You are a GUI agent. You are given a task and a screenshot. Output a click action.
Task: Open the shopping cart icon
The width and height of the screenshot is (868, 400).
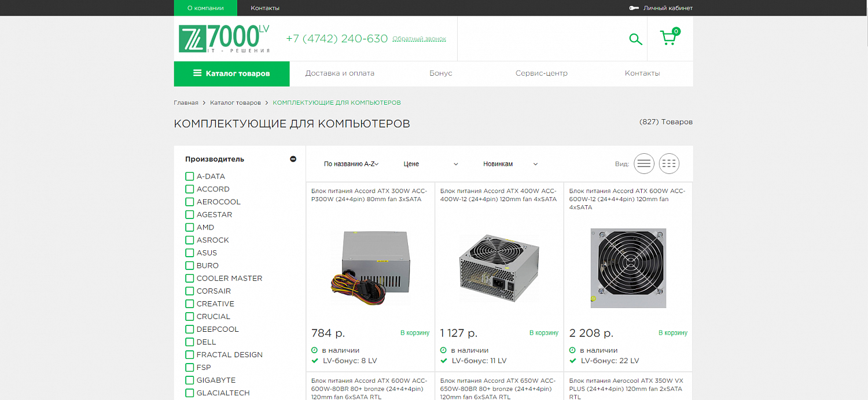coord(670,37)
